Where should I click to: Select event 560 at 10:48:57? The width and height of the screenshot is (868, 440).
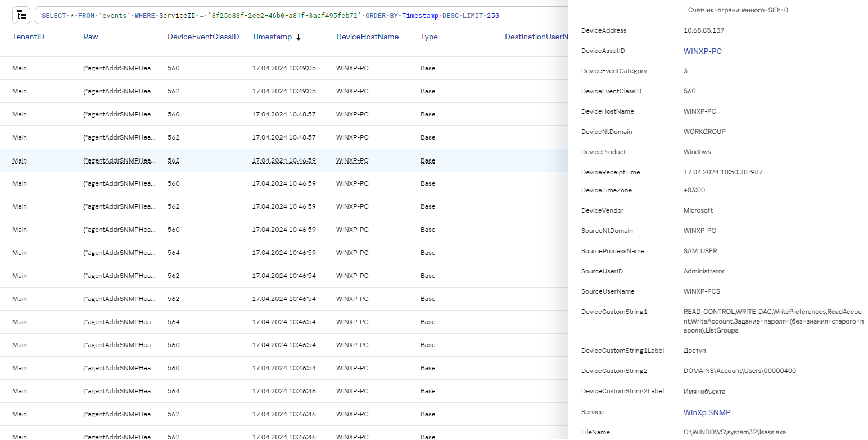pyautogui.click(x=284, y=114)
